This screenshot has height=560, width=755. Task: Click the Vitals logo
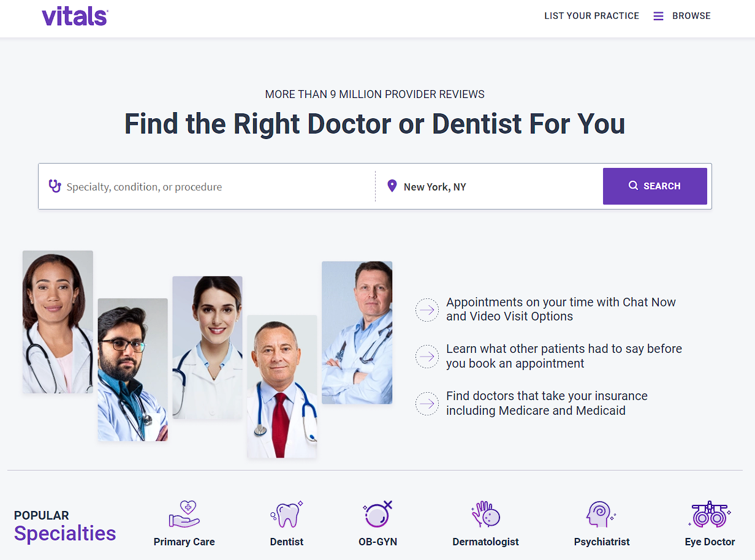[75, 16]
